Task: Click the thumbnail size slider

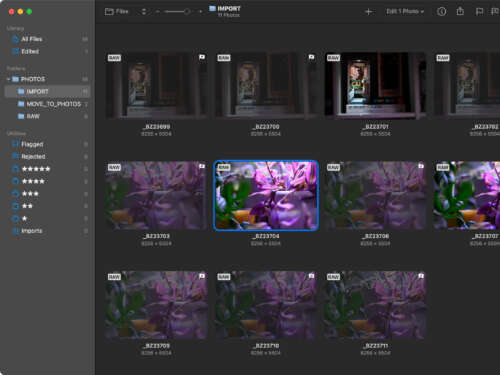Action: [178, 12]
